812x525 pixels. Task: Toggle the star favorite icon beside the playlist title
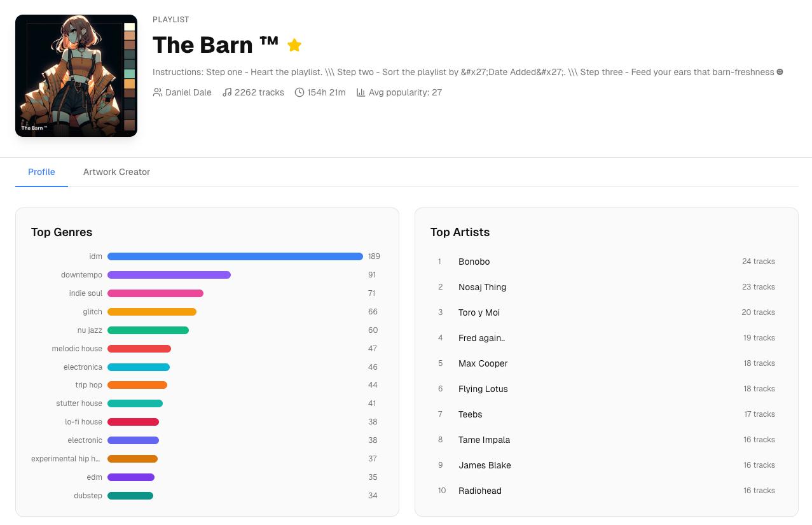tap(294, 45)
